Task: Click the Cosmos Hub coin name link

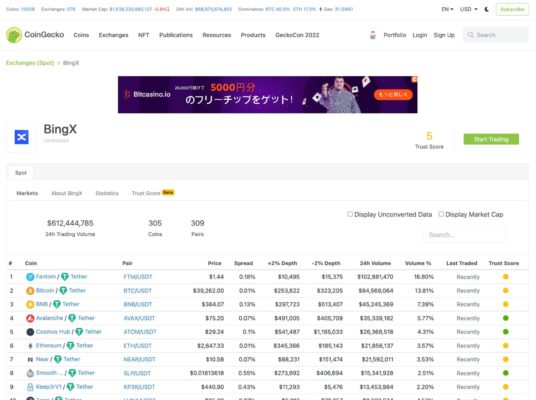Action: pyautogui.click(x=53, y=332)
